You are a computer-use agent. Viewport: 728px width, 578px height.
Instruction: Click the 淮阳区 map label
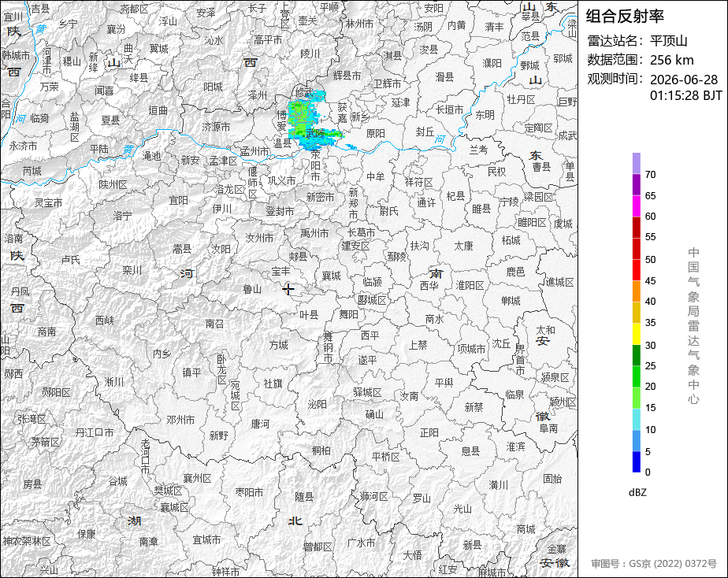tap(470, 285)
